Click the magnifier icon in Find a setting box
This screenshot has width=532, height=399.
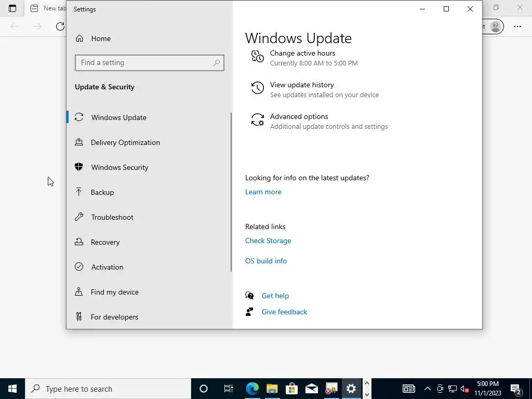pos(217,62)
